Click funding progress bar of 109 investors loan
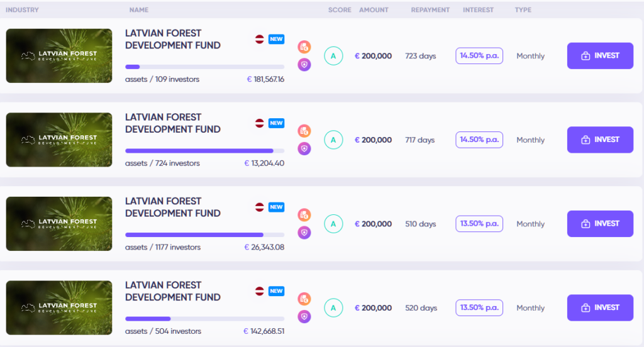 204,67
